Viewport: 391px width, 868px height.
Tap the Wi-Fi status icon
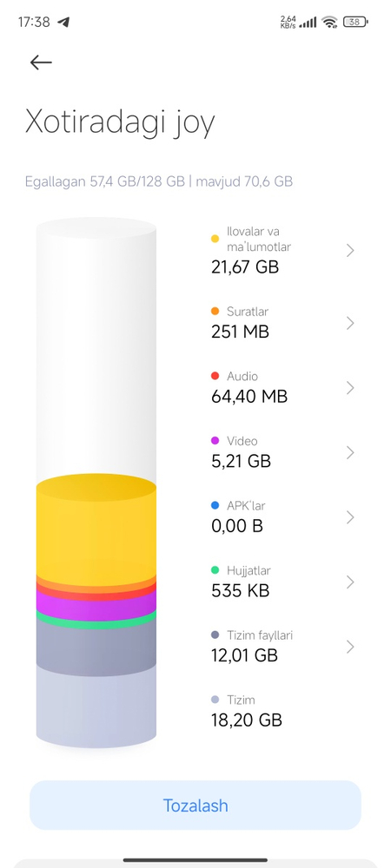330,23
